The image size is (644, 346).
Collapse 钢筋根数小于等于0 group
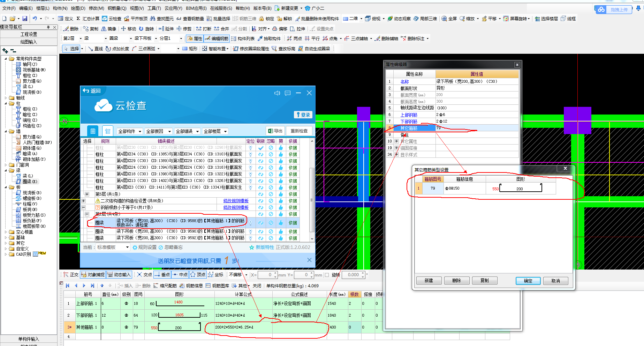(83, 207)
